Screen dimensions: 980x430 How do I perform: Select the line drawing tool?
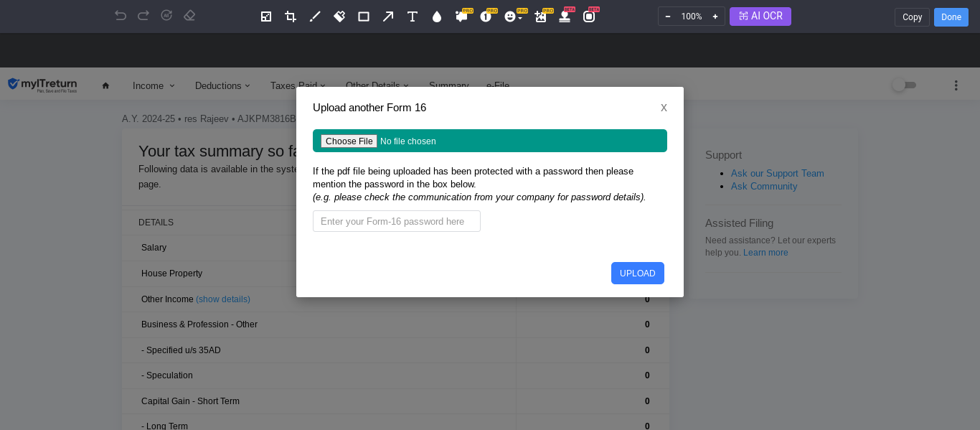(x=315, y=17)
